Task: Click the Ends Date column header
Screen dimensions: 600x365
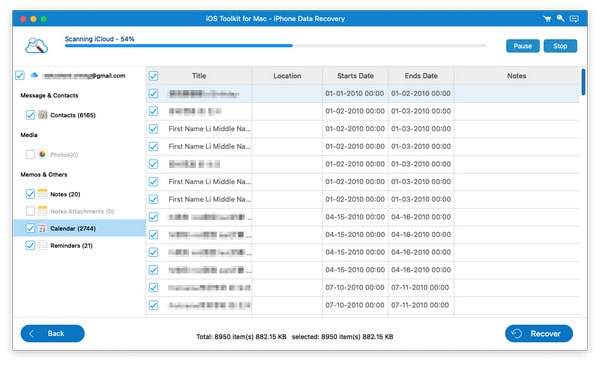Action: coord(421,76)
